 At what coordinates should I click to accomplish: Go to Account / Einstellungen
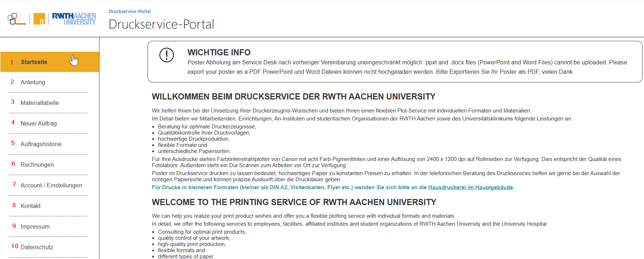[51, 186]
